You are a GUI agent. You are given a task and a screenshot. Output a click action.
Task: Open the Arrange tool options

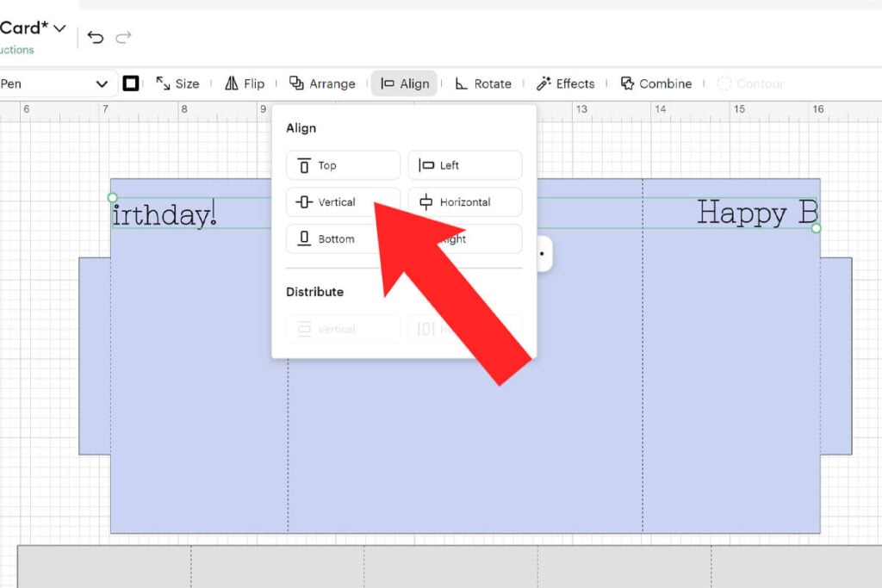pos(322,84)
